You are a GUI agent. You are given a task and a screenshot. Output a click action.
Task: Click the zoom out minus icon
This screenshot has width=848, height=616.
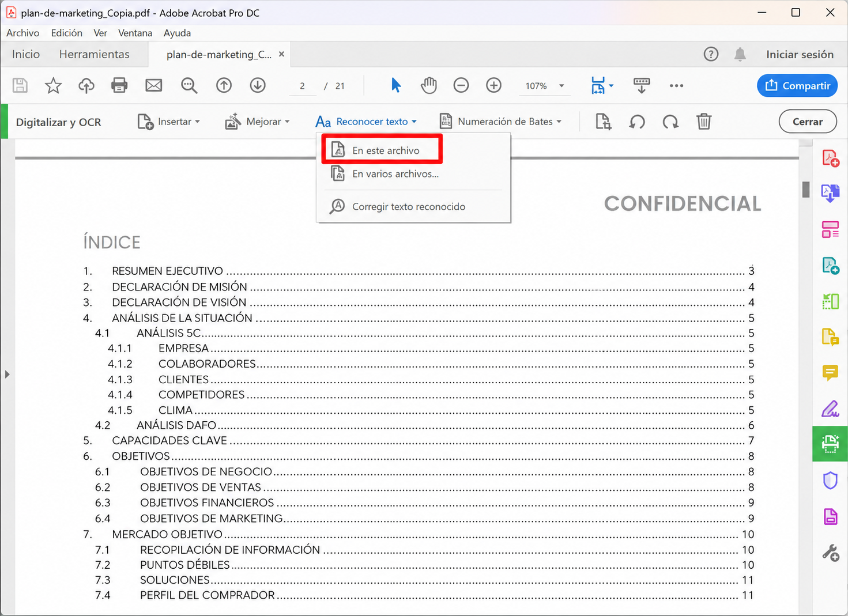[x=461, y=86]
